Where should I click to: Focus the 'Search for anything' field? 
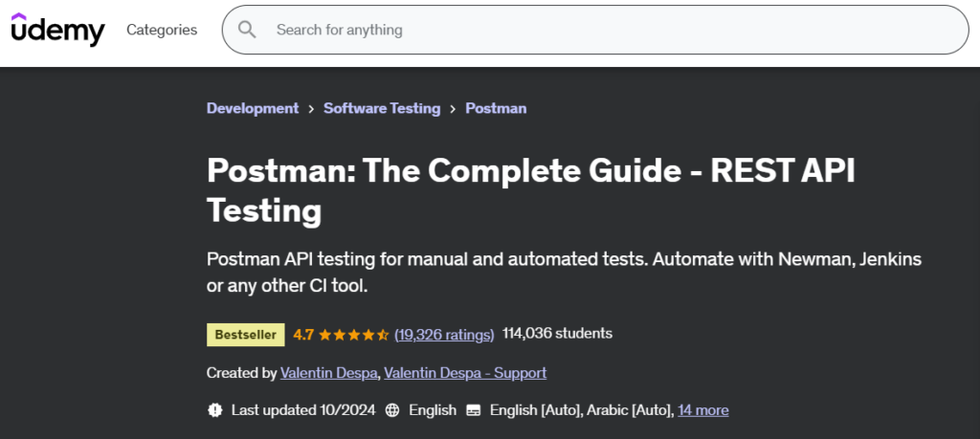point(595,30)
